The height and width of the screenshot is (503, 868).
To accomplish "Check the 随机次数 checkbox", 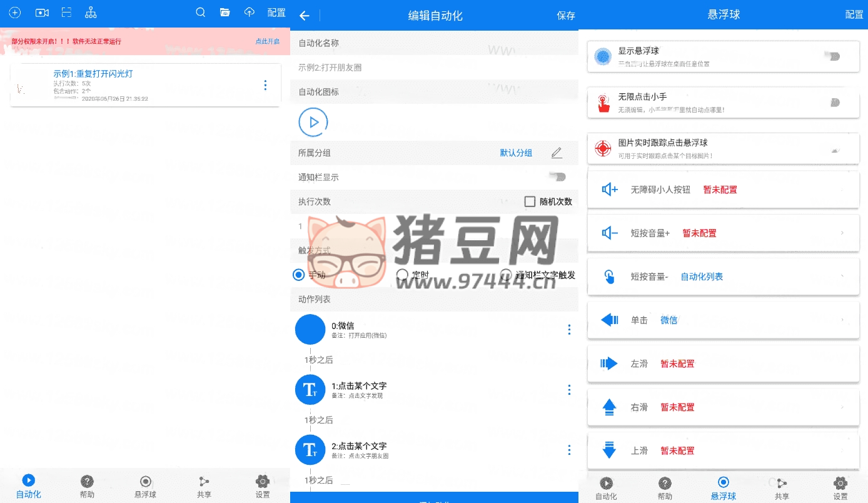I will tap(530, 201).
